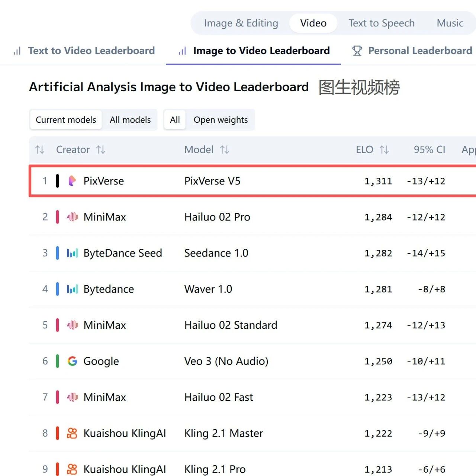This screenshot has height=476, width=476.
Task: Select the Waver 1.0 model name
Action: [x=208, y=289]
